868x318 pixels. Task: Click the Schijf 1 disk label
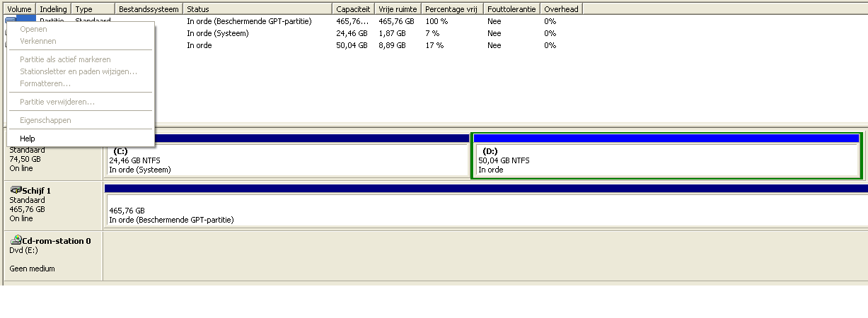(37, 191)
